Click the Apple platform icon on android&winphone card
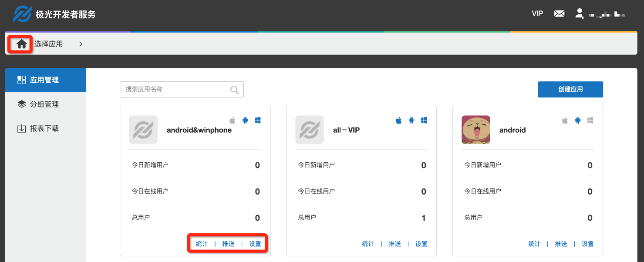Viewport: 644px width, 262px height. [232, 120]
